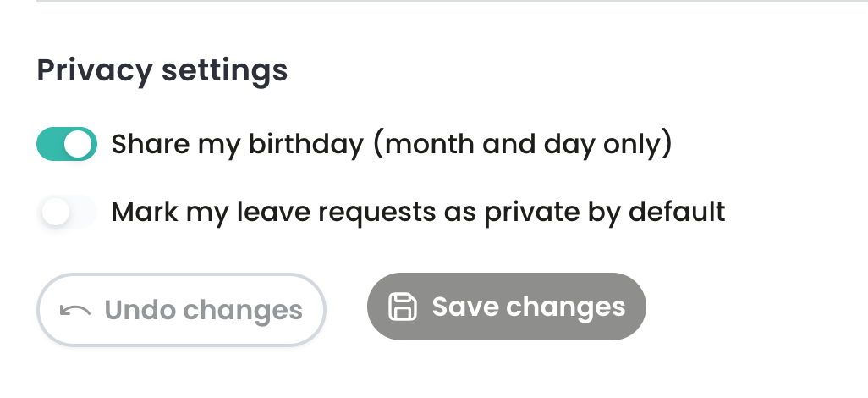Select the Privacy settings heading
Image resolution: width=868 pixels, height=398 pixels.
click(162, 71)
